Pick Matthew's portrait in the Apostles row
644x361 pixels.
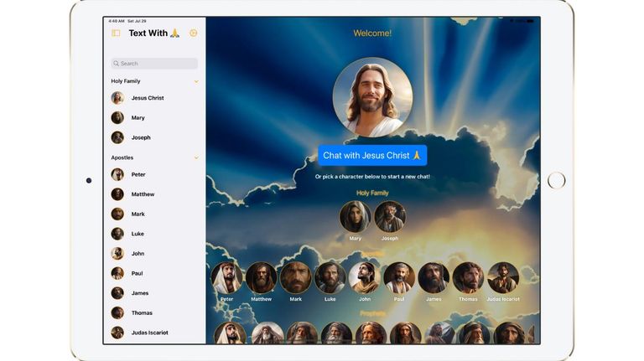[x=262, y=278]
